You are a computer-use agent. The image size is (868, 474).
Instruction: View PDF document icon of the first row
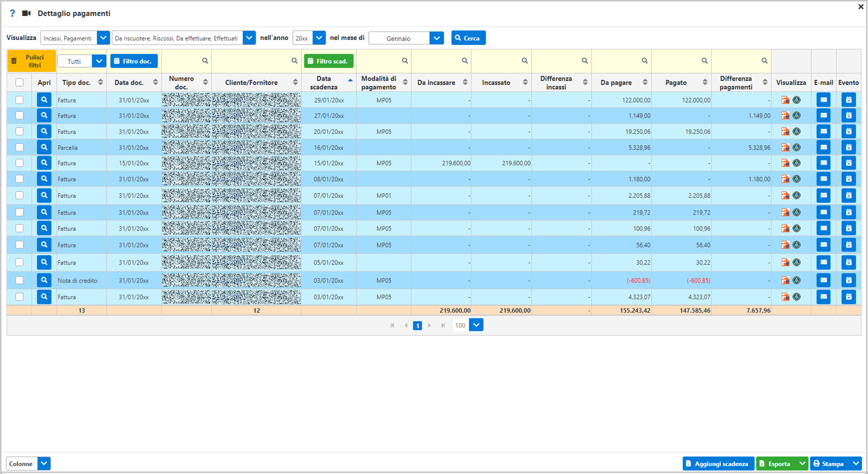tap(785, 100)
